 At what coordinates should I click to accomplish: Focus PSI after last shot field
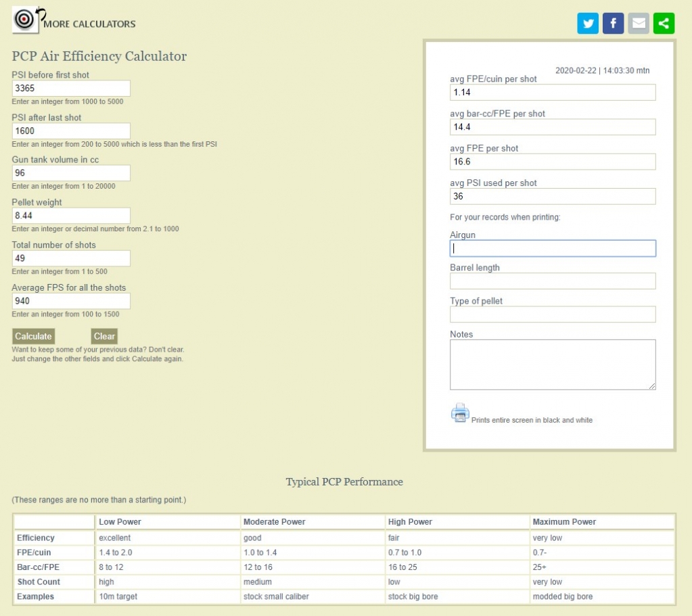71,131
